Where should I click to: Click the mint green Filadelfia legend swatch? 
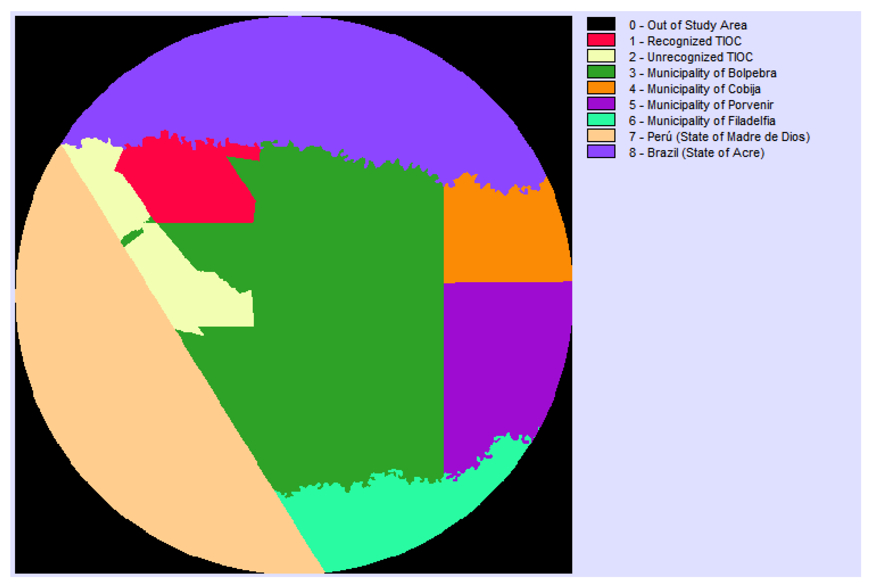tap(601, 120)
